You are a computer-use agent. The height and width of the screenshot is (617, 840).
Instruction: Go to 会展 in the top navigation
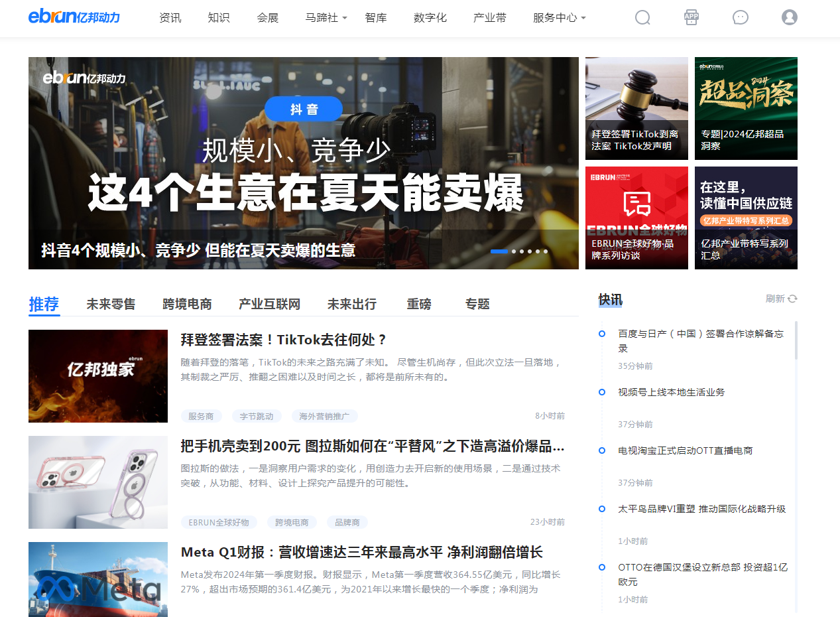coord(268,18)
